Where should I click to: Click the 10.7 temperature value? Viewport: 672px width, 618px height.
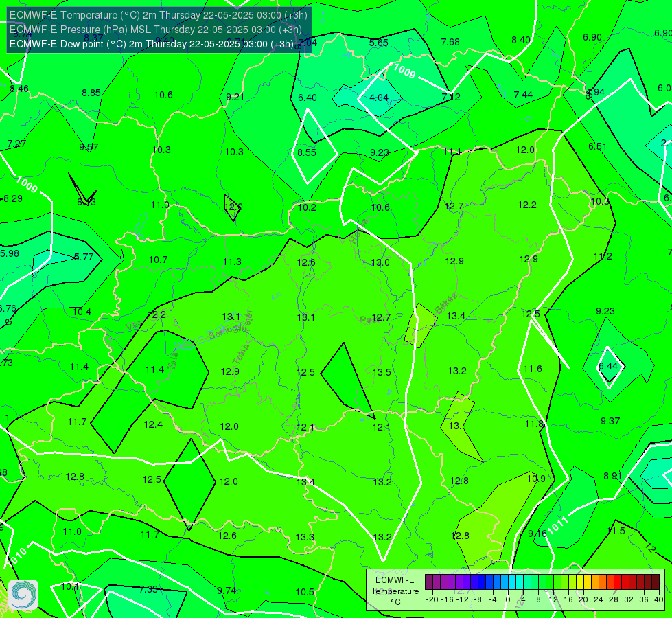[158, 260]
